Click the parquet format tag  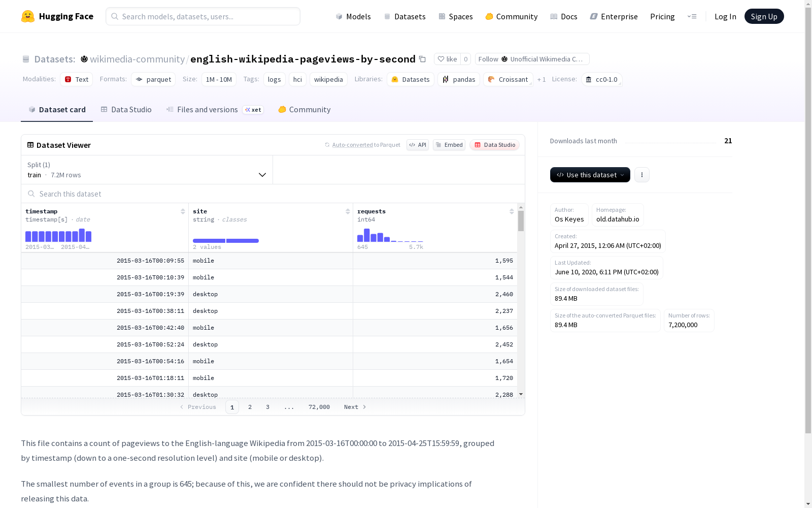click(153, 79)
